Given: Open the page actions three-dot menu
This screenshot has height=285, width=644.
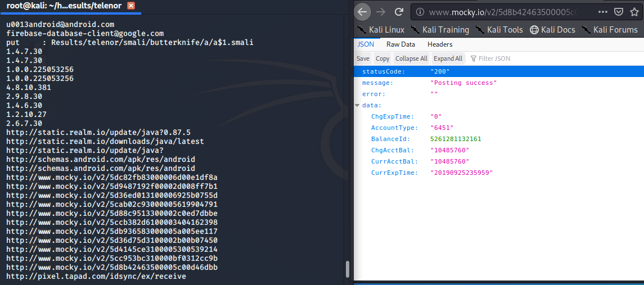Looking at the screenshot, I should pos(604,12).
